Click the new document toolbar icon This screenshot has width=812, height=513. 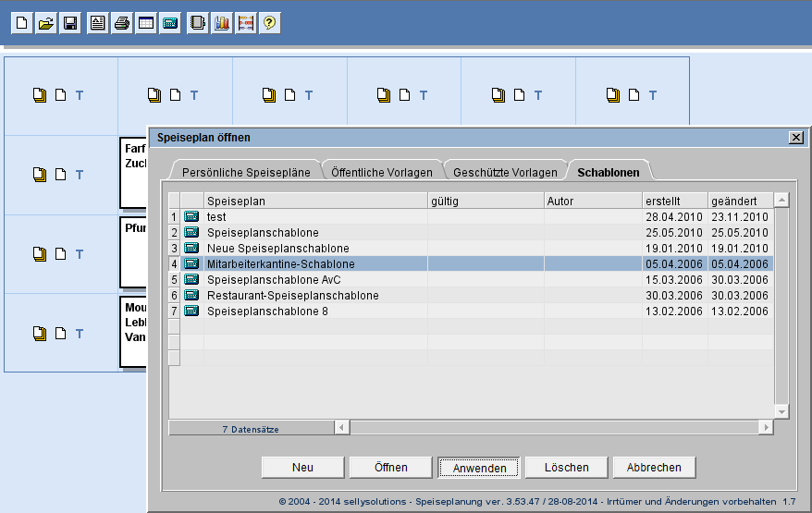[22, 23]
